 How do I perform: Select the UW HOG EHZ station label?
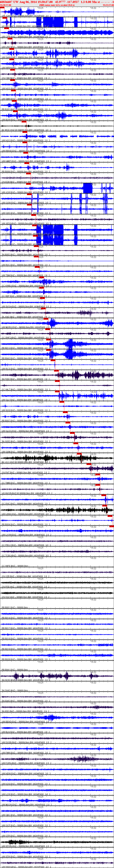pos(26,89)
